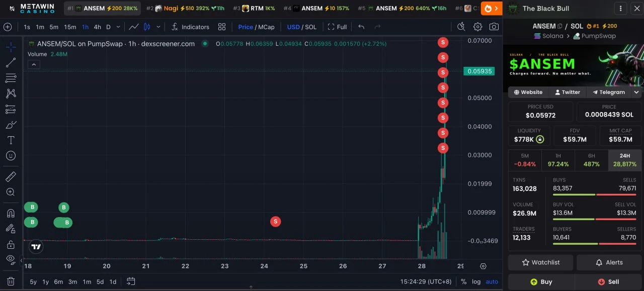Screen dimensions: 644x291
Task: Toggle the magnet mode
Action: click(x=11, y=213)
